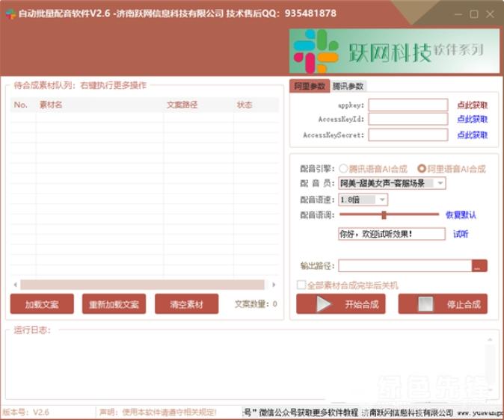Focus the AccessKeyId input field
The width and height of the screenshot is (504, 420).
[x=408, y=119]
